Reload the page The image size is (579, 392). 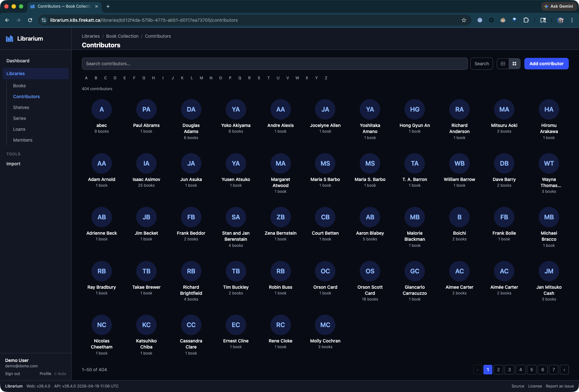tap(30, 20)
